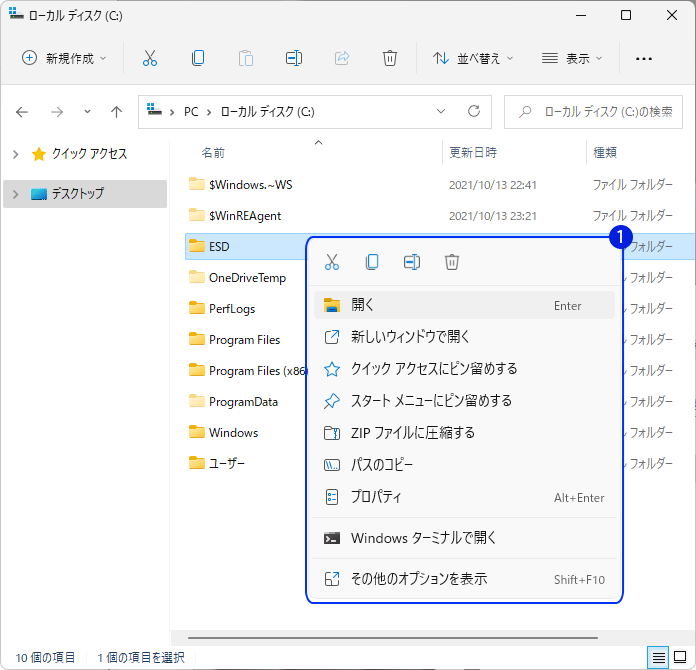Click the drive icon in the address bar
696x670 pixels.
coord(154,109)
